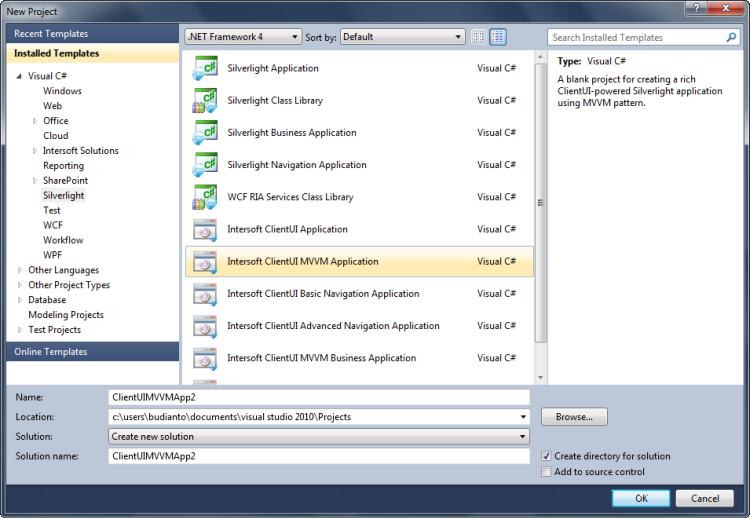Open the dialog help question mark

(696, 8)
